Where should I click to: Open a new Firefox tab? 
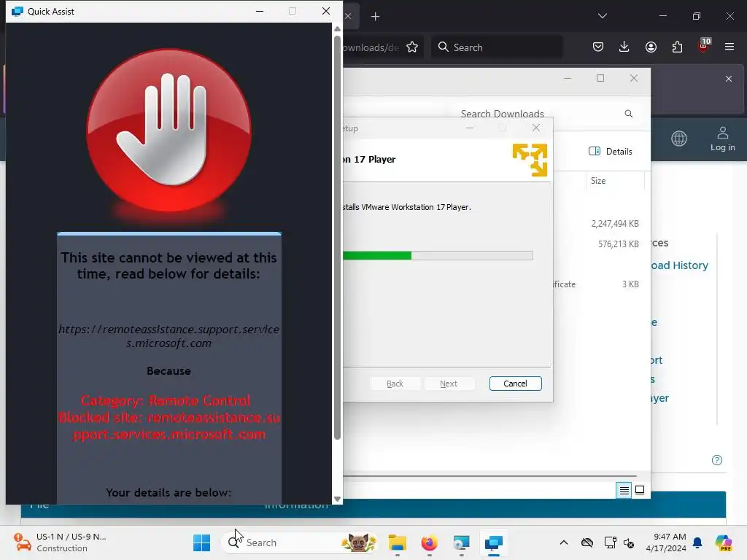coord(376,17)
